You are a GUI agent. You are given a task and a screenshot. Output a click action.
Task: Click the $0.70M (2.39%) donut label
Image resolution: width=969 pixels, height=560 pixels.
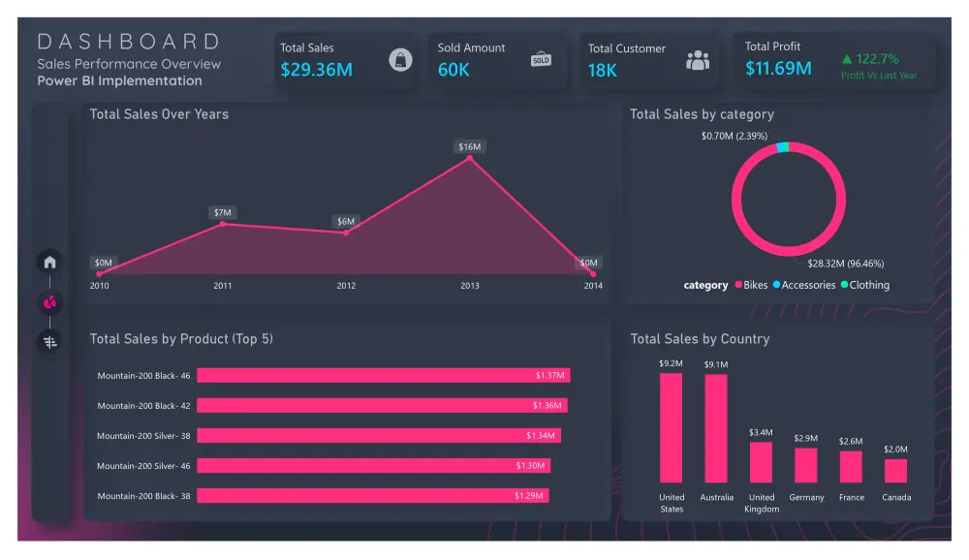[x=735, y=136]
